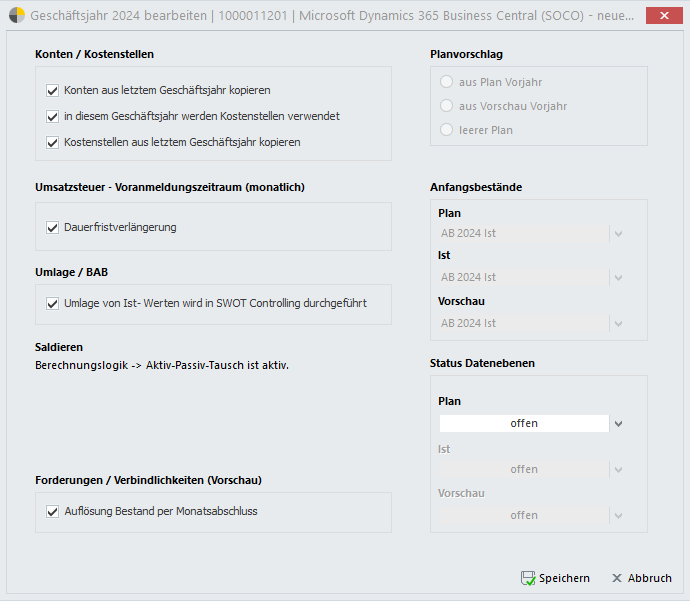Viewport: 690px width, 603px height.
Task: Toggle Dauerfristverlängerung checkbox
Action: pyautogui.click(x=53, y=227)
